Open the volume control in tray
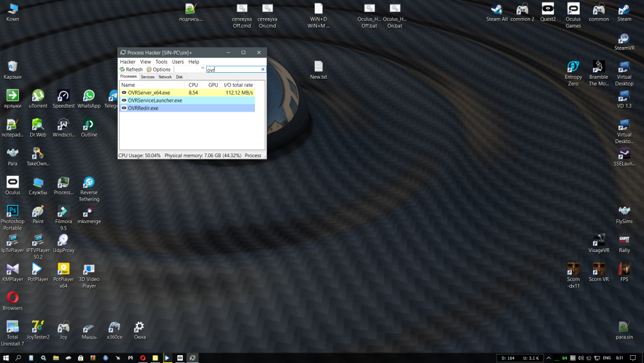Viewport: 644px width, 363px height. pyautogui.click(x=580, y=358)
